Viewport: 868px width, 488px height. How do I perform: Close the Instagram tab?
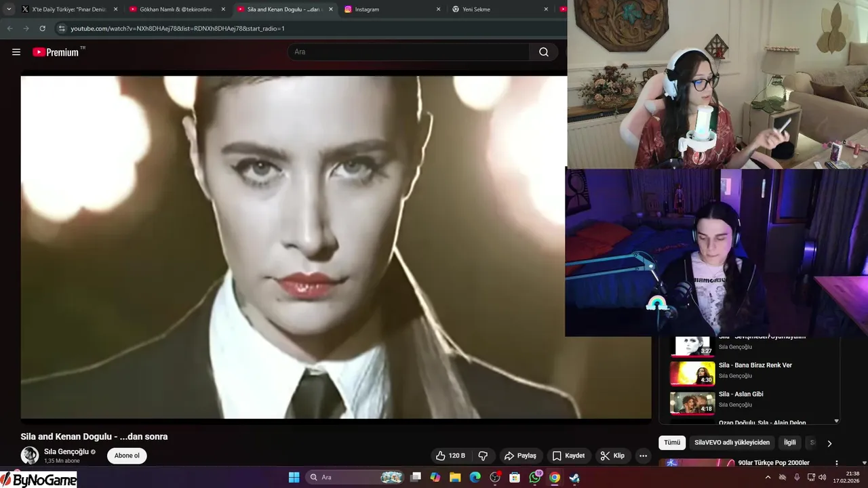tap(438, 9)
